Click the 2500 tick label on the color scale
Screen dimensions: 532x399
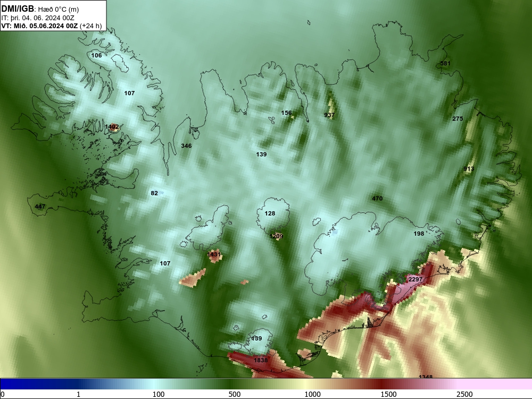(464, 394)
